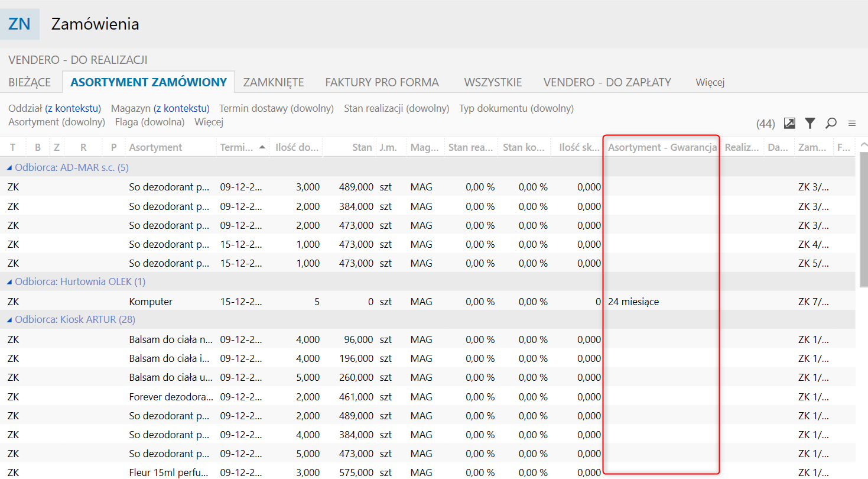This screenshot has width=868, height=479.
Task: Click scrollbar up arrow at top of list
Action: [863, 145]
